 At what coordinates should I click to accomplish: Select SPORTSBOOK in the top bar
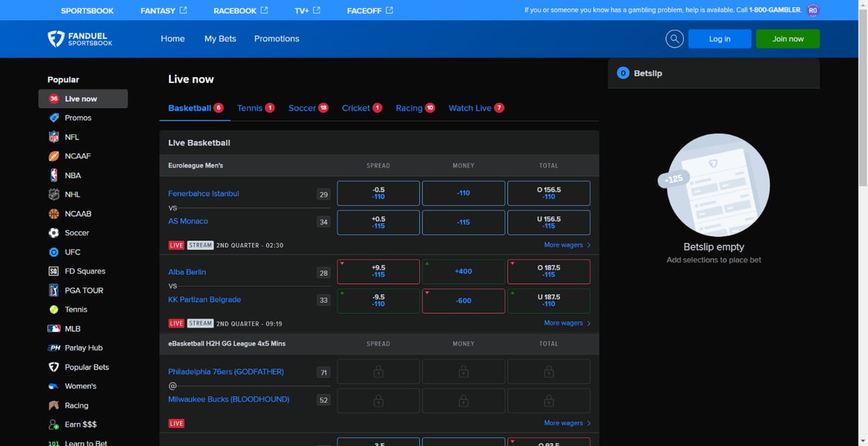(86, 10)
